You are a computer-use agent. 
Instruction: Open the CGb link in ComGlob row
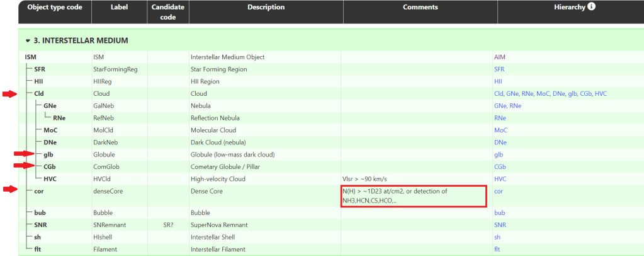[x=500, y=166]
